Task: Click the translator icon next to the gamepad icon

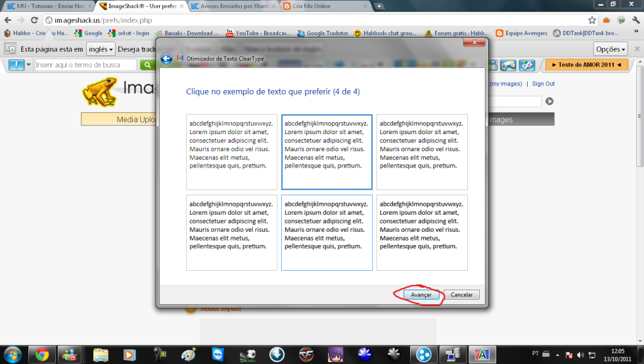Action: pos(527,64)
